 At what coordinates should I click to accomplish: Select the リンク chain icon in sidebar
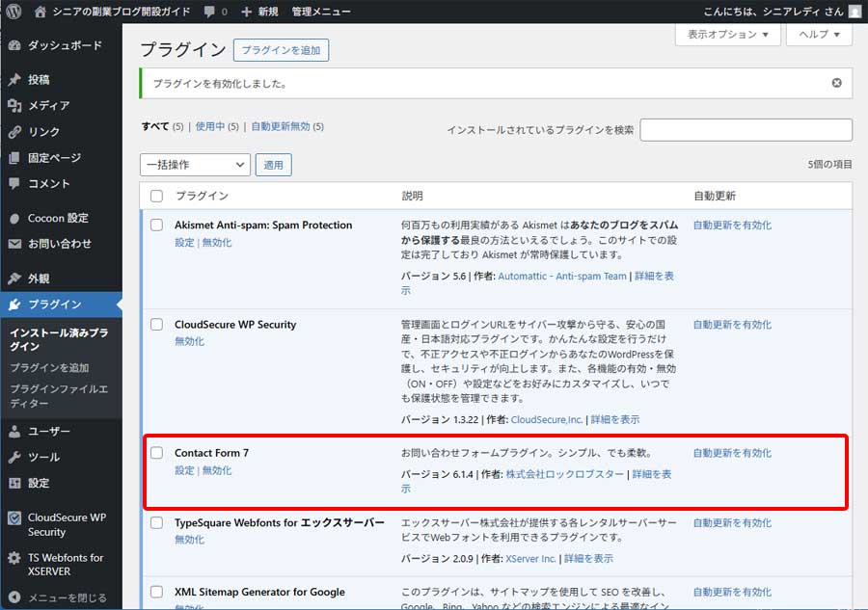coord(14,130)
